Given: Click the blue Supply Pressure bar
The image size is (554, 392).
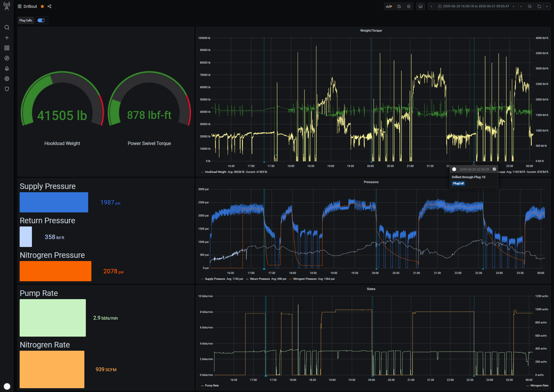Looking at the screenshot, I should (x=54, y=202).
